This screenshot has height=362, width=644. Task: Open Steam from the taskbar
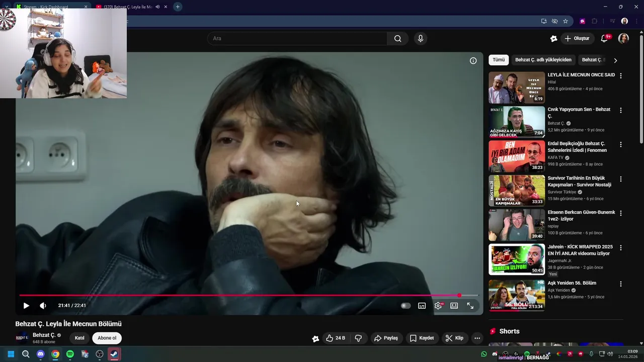[x=114, y=354]
